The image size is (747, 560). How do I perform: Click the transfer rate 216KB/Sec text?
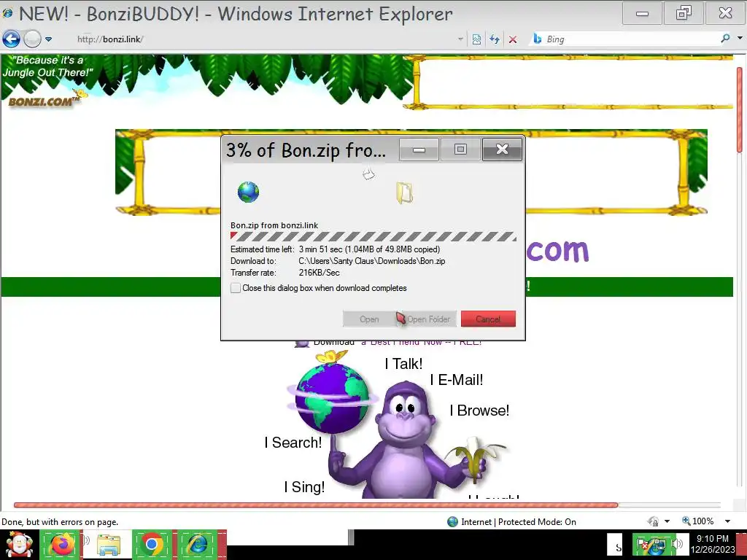pyautogui.click(x=320, y=273)
